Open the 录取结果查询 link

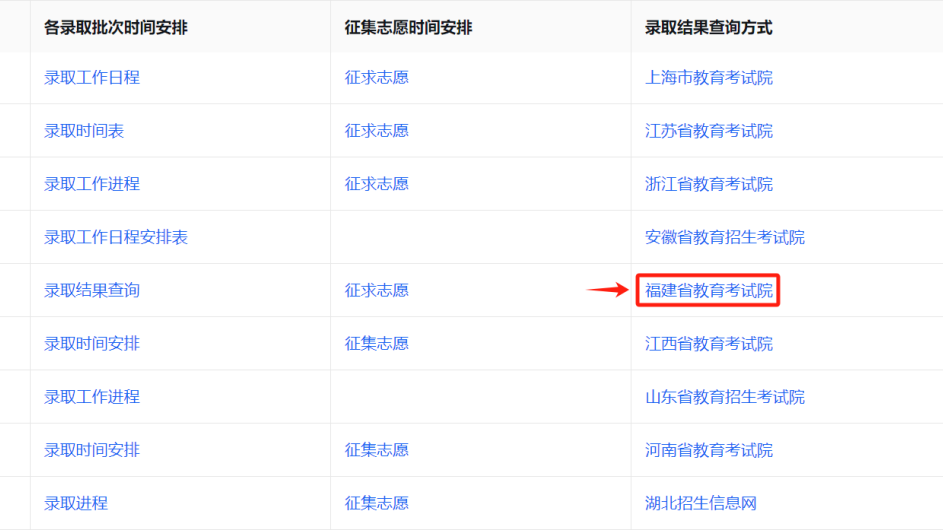pyautogui.click(x=91, y=290)
